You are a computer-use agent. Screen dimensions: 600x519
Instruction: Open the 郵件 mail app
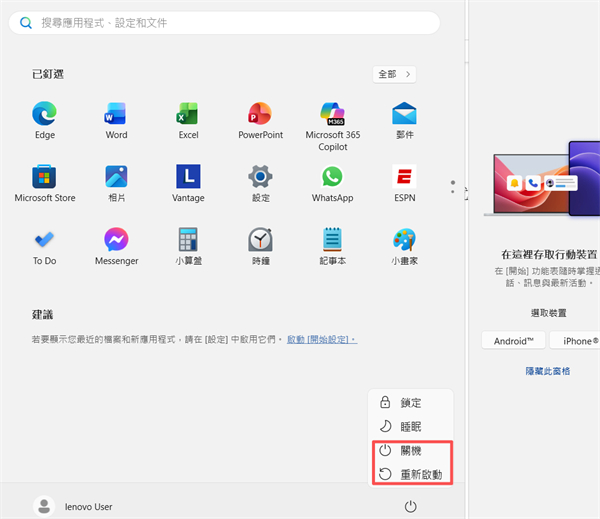pyautogui.click(x=404, y=121)
